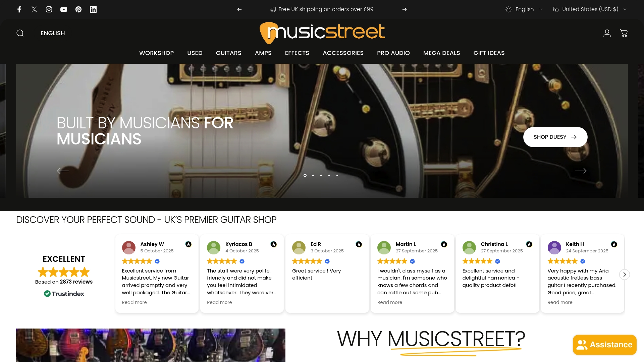Select the second hero slide dot
644x362 pixels.
pos(313,175)
